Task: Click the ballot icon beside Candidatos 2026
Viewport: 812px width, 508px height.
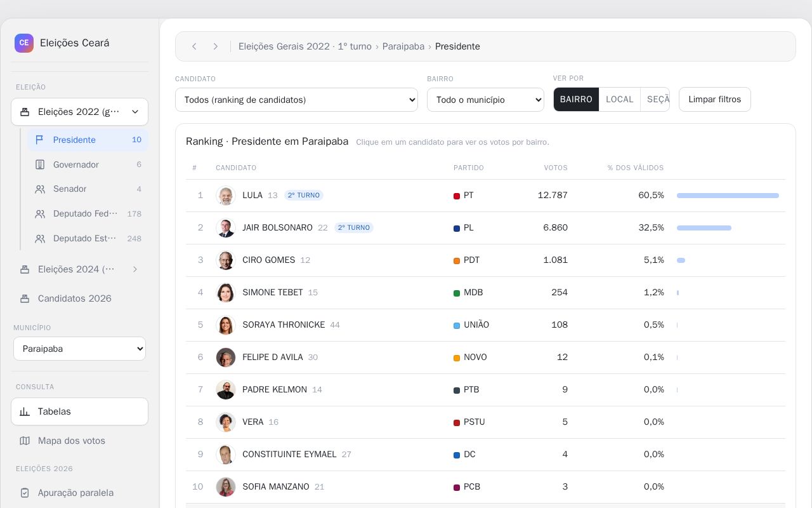Action: coord(25,298)
